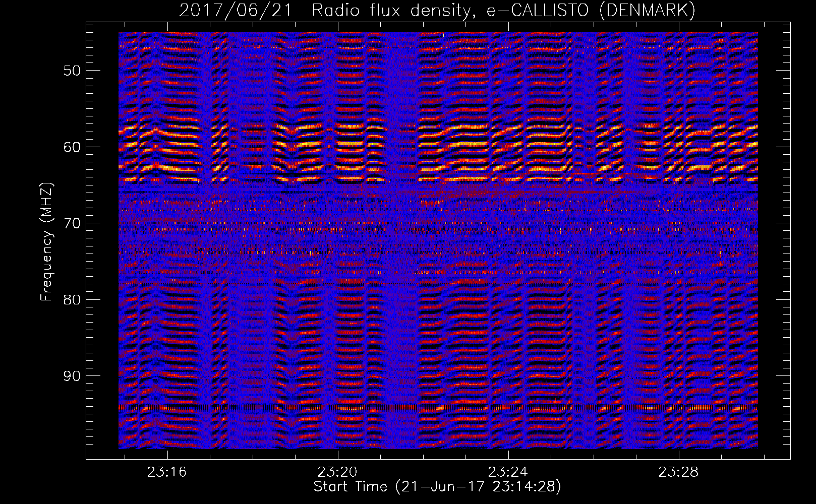The image size is (816, 504).
Task: Click the 23:28 time tick label
Action: pos(679,472)
